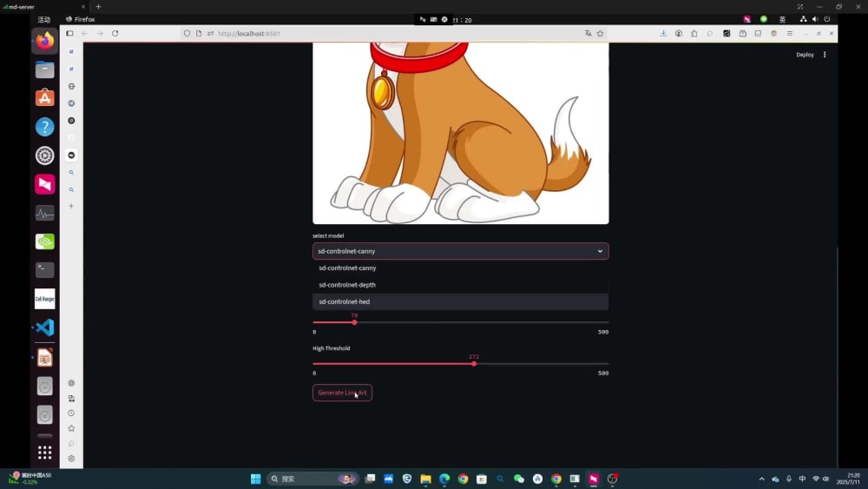
Task: Choose sd-controlnet-hed option
Action: pyautogui.click(x=461, y=301)
